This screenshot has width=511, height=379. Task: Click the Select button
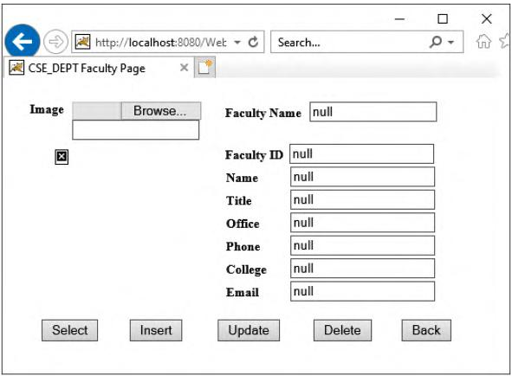pos(70,330)
